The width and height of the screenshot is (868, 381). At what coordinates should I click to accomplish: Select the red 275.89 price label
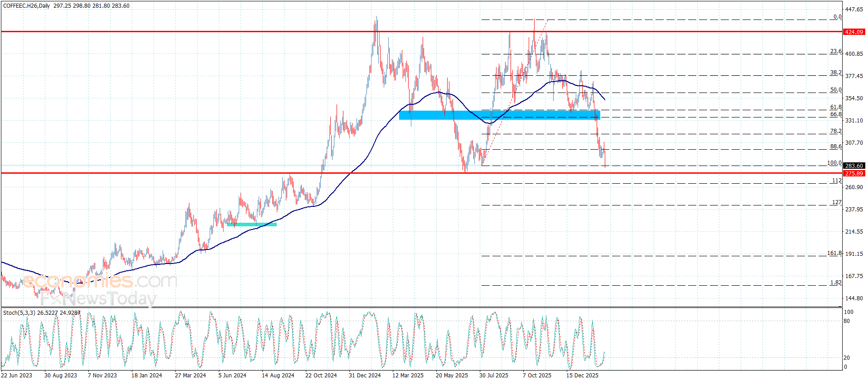[x=854, y=174]
